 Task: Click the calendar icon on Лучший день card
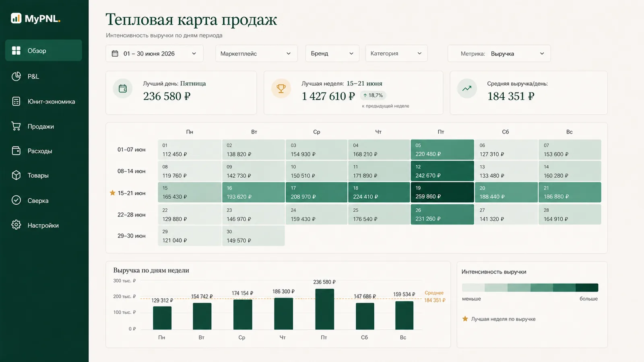(x=123, y=88)
